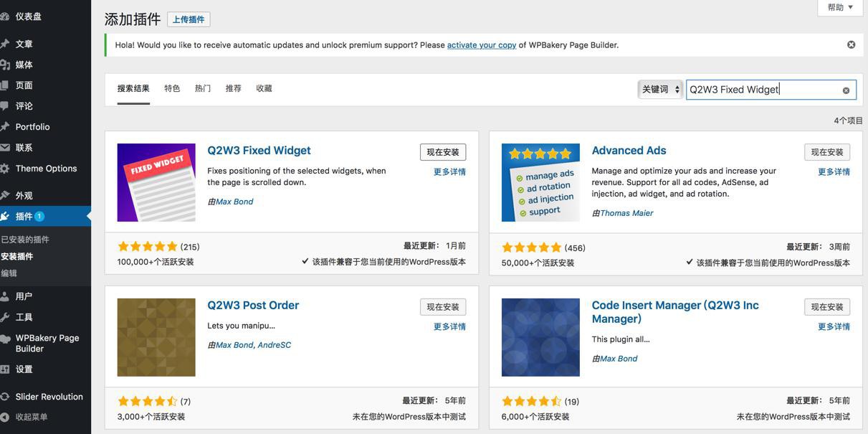Screen dimensions: 868x434
Task: Click Q2W3 Post Order plugin thumbnail
Action: [156, 337]
